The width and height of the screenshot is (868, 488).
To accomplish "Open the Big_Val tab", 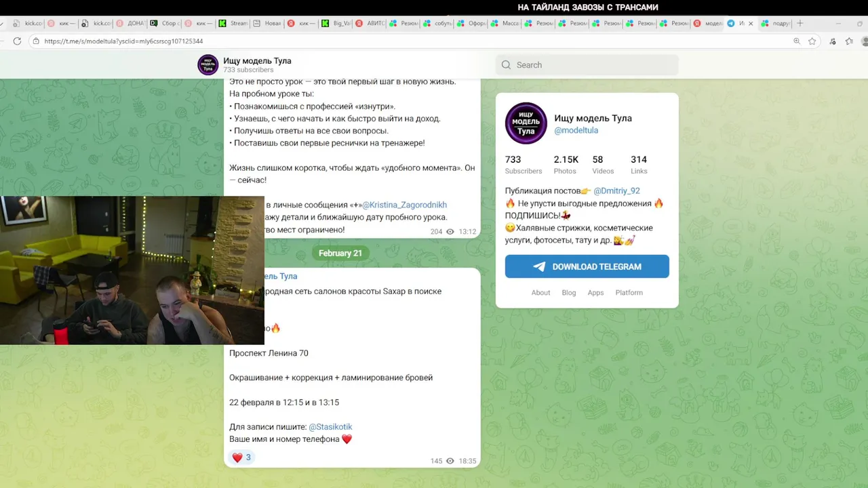I will tap(336, 23).
